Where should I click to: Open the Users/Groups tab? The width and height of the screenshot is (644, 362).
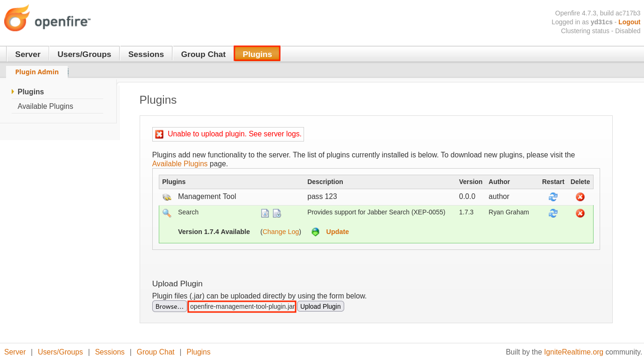84,54
